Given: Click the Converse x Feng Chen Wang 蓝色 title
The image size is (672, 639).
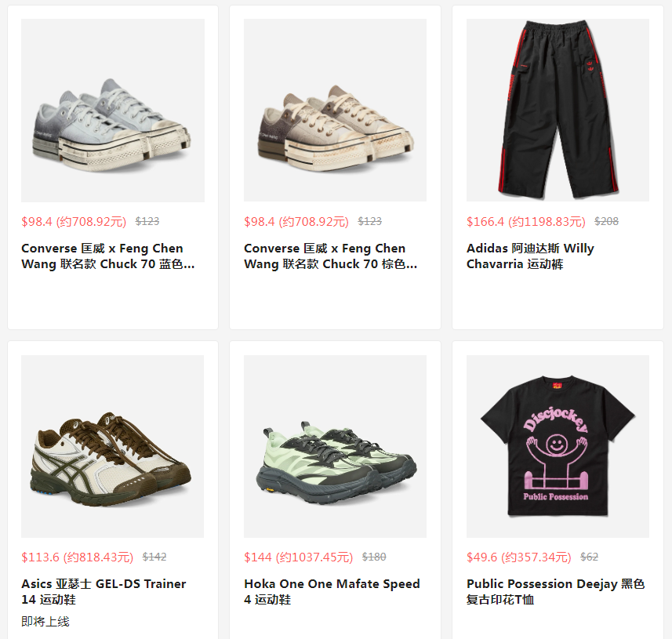Looking at the screenshot, I should click(x=108, y=256).
